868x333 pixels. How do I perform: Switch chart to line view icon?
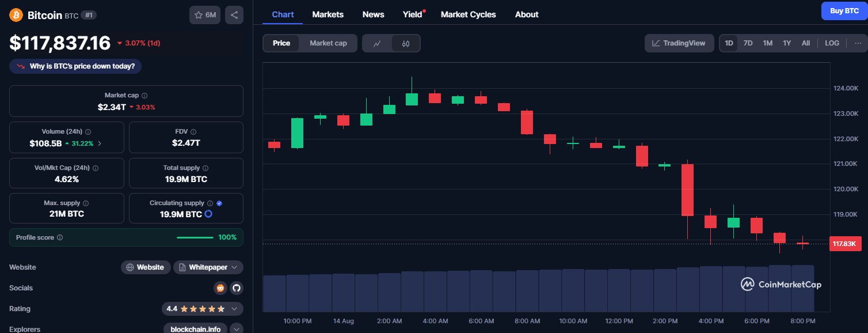tap(377, 43)
